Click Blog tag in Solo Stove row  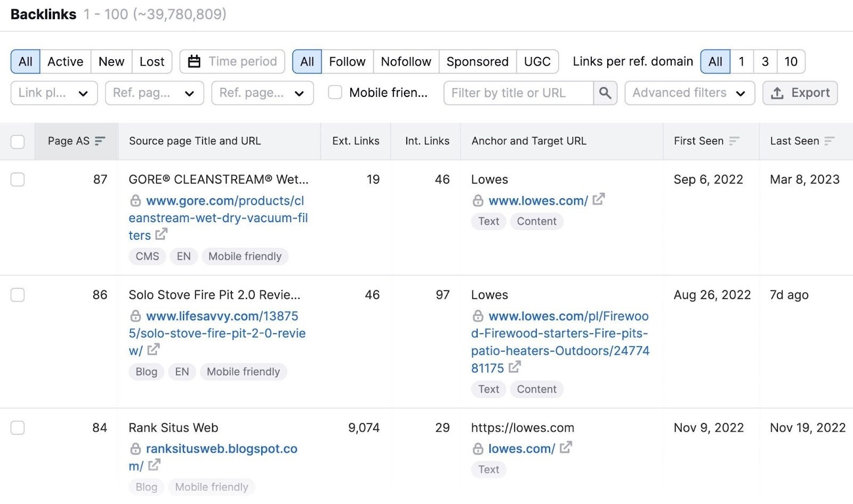pos(146,371)
